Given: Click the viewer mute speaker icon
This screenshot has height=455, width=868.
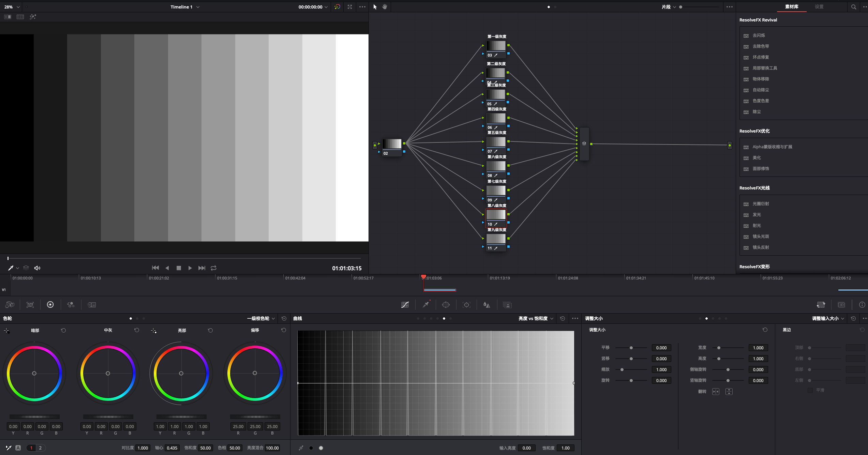Looking at the screenshot, I should pos(38,268).
